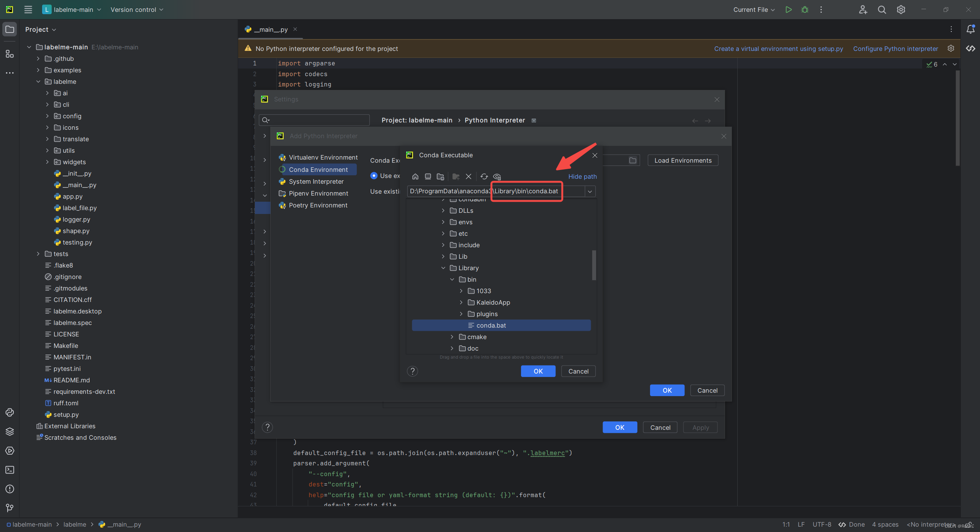
Task: Open app.py in project tree
Action: [72, 196]
